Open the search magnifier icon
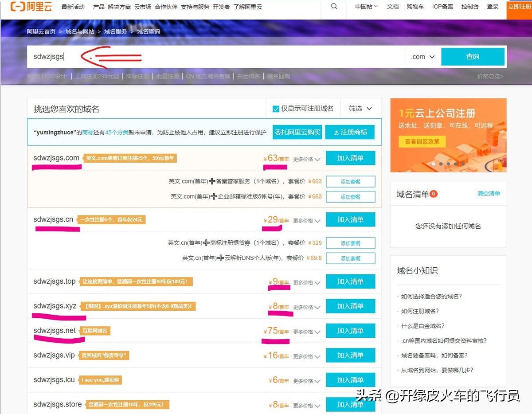Screen dimensions: 532x414 click(x=334, y=6)
